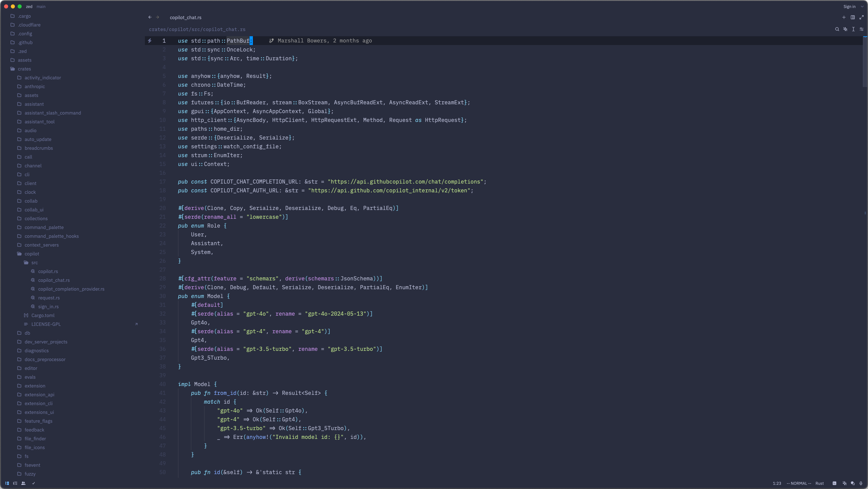Collapse the copilot src folder
Viewport: 868px width, 489px height.
pyautogui.click(x=34, y=262)
